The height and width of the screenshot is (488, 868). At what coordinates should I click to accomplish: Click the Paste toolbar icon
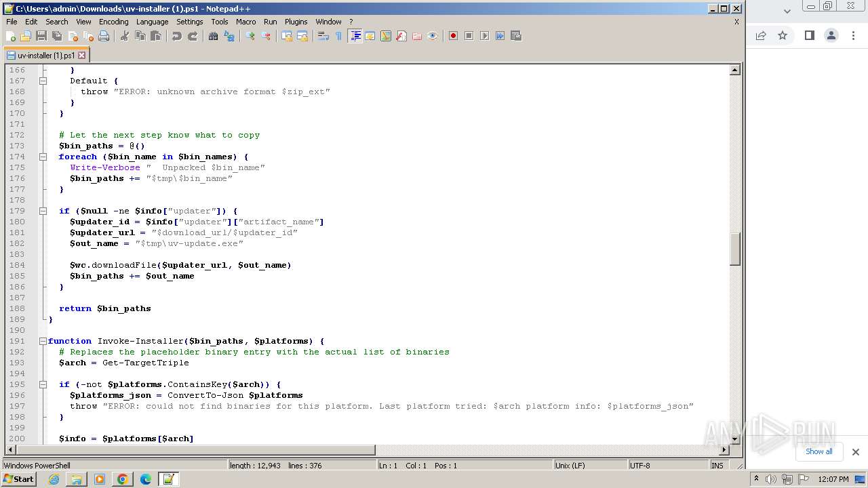(x=156, y=36)
